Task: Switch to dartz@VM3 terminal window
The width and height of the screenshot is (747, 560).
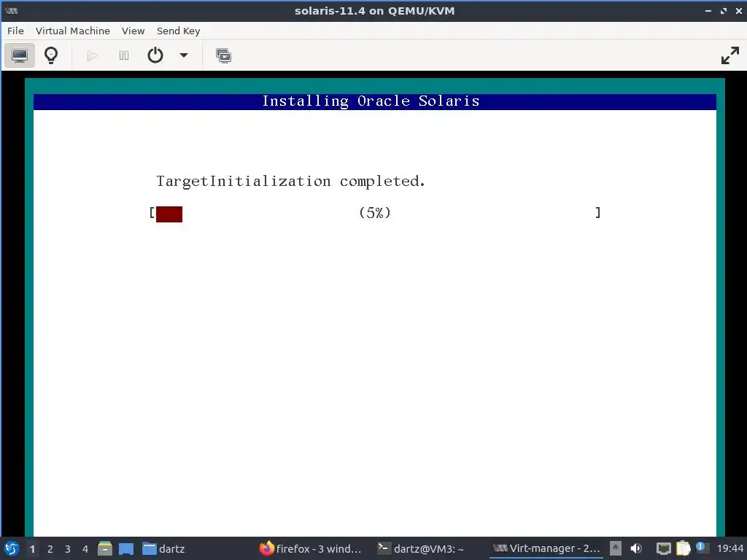Action: [x=421, y=549]
